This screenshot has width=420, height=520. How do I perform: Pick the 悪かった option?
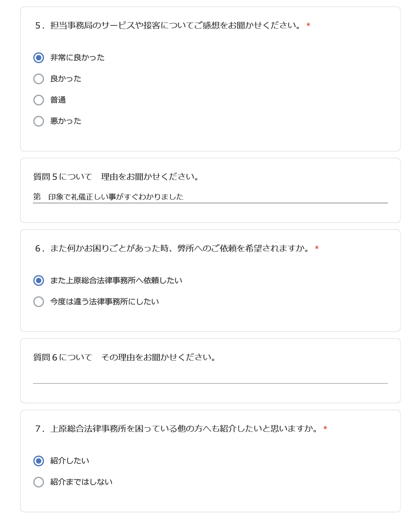[x=39, y=121]
